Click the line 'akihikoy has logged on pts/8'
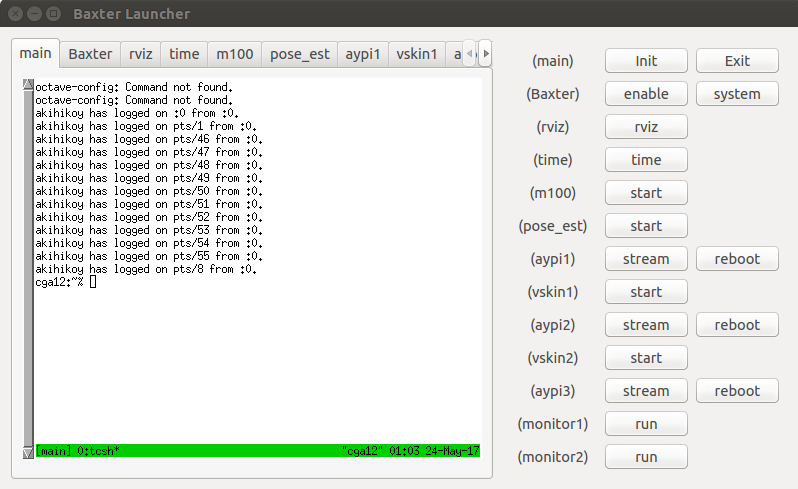The width and height of the screenshot is (798, 489). point(146,269)
